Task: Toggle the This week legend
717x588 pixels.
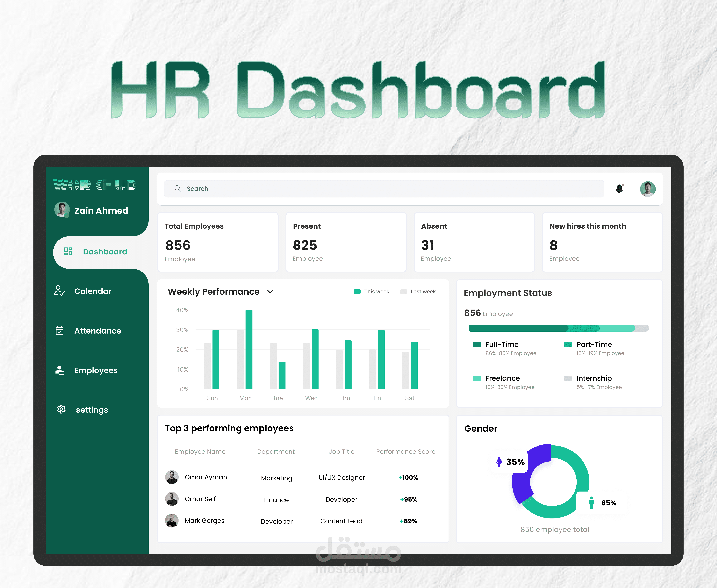Action: click(372, 292)
